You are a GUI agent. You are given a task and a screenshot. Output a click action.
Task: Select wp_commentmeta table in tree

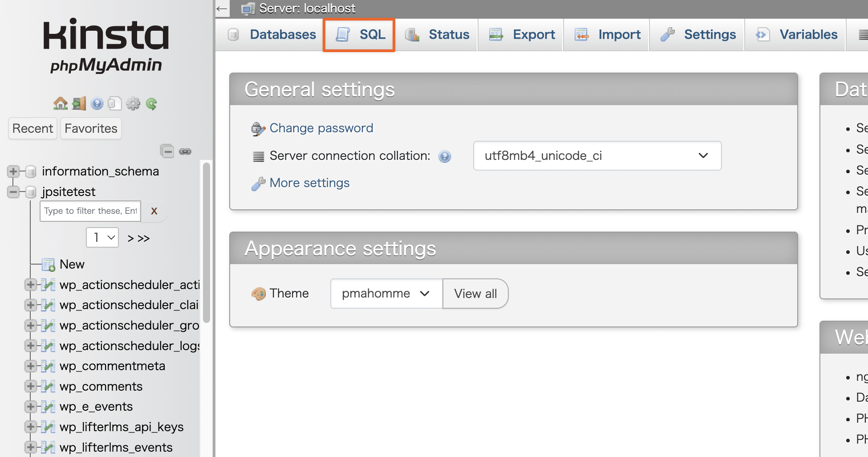click(112, 366)
